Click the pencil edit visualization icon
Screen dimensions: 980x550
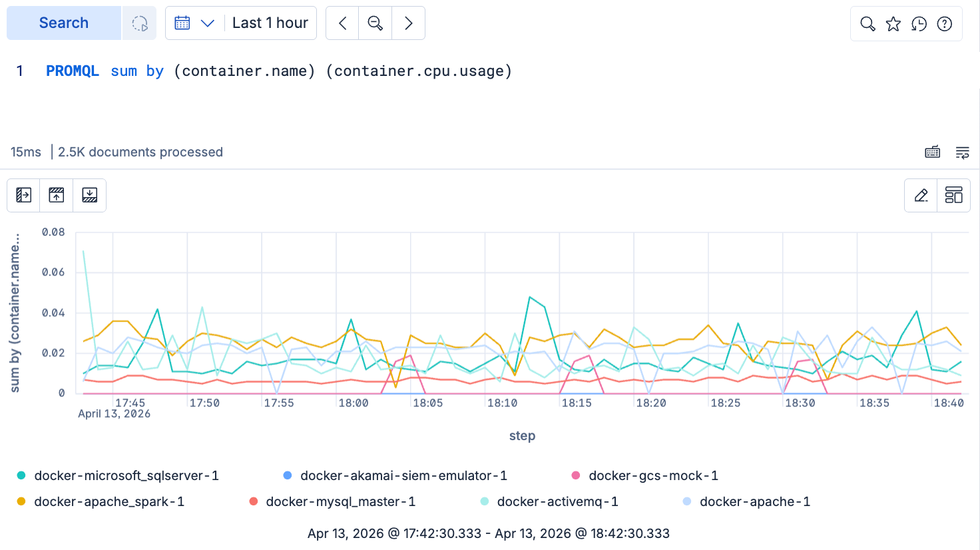[921, 195]
